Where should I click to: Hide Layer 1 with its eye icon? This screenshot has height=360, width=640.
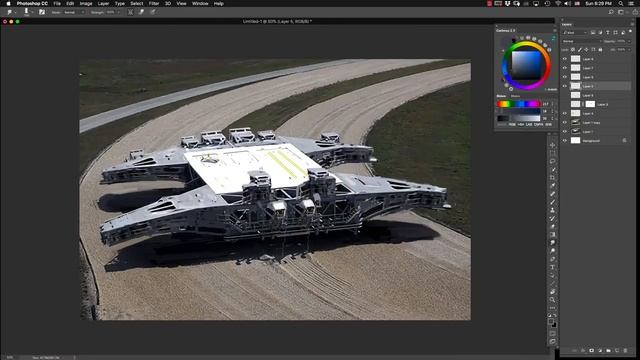click(565, 131)
